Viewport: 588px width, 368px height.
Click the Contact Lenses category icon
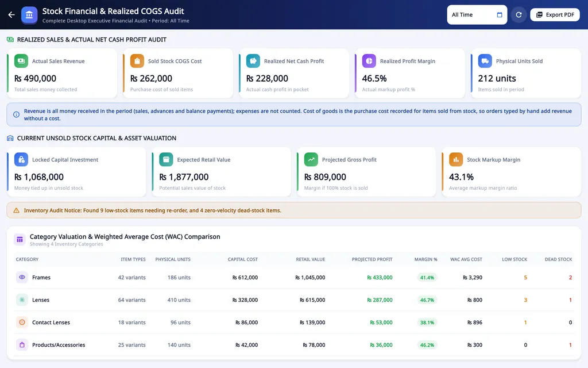(22, 322)
